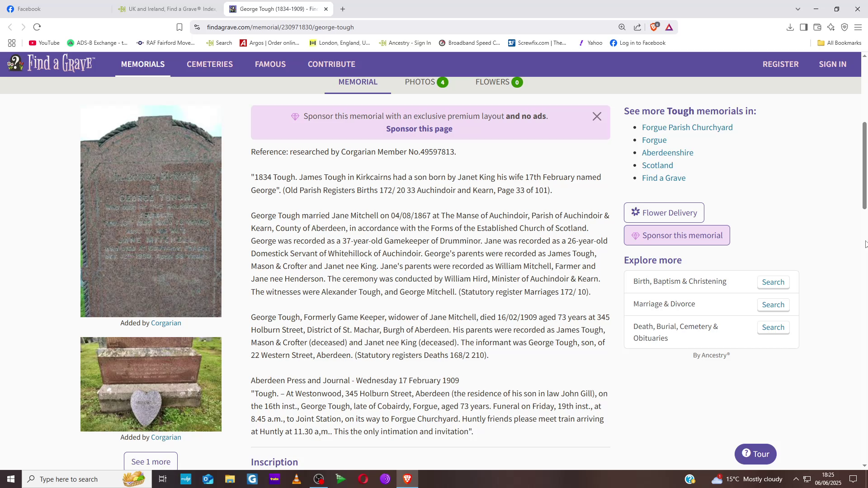Click the bookmark page icon
The image size is (868, 488).
point(179,28)
